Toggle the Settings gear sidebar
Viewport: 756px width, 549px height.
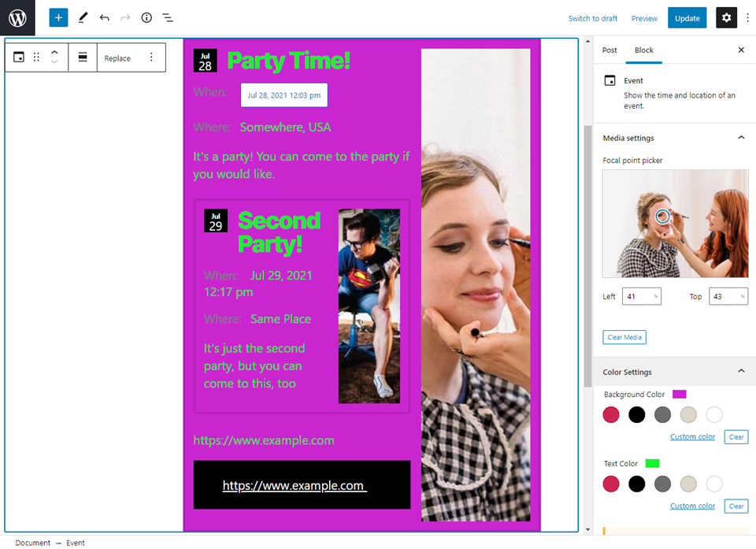(726, 17)
